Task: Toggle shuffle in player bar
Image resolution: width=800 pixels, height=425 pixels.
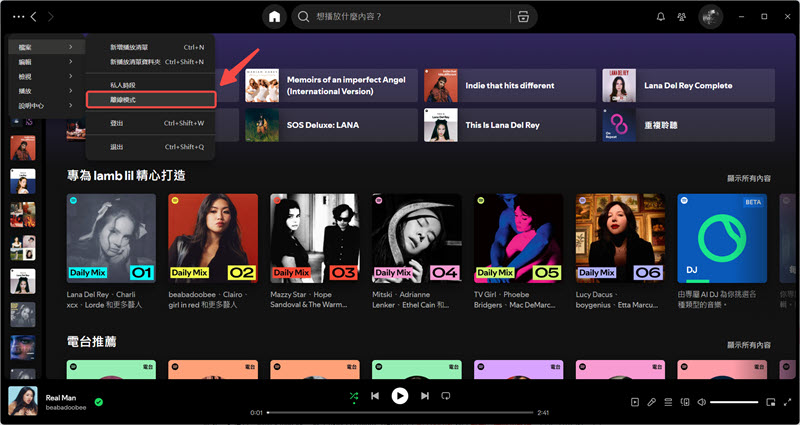Action: tap(354, 396)
